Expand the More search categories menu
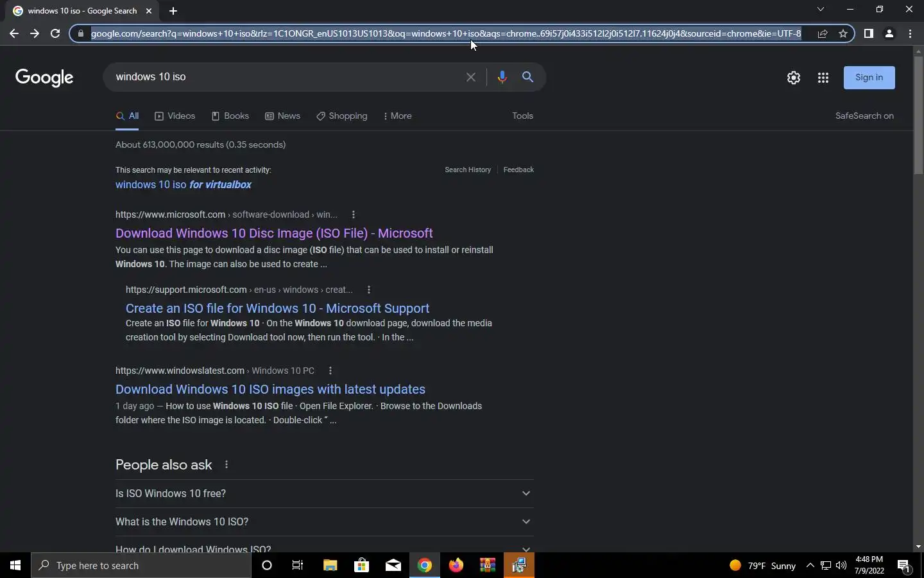Screen dimensions: 924x578 tap(398, 116)
